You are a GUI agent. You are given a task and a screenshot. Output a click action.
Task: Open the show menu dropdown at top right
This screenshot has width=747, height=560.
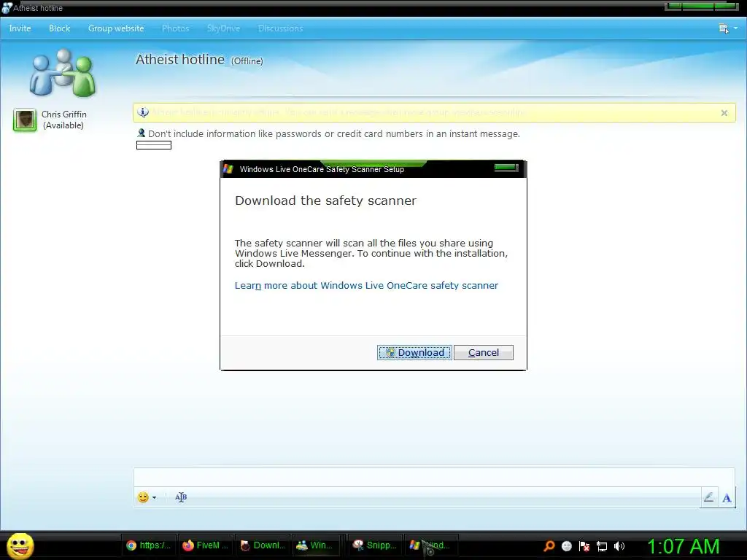(728, 28)
